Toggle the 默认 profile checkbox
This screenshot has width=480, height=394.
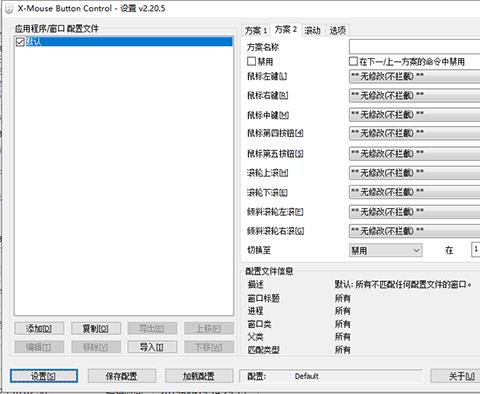click(20, 42)
